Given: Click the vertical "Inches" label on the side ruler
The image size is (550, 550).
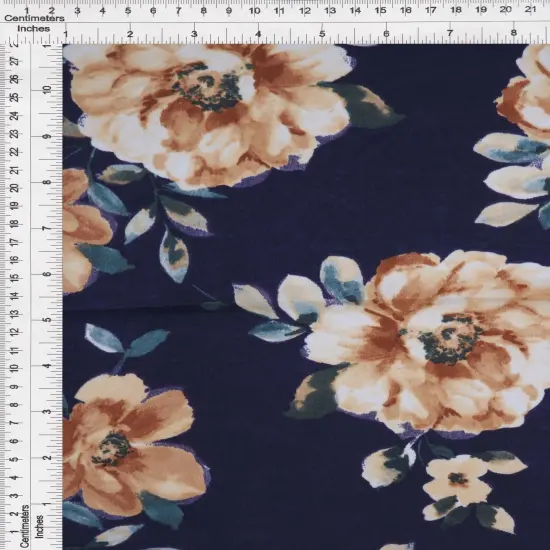Looking at the screenshot, I should [x=39, y=526].
